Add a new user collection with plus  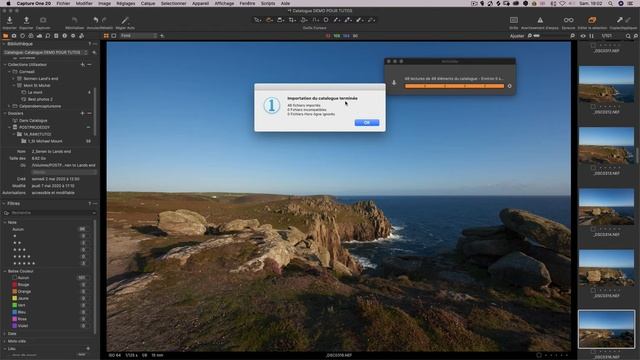pyautogui.click(x=82, y=64)
